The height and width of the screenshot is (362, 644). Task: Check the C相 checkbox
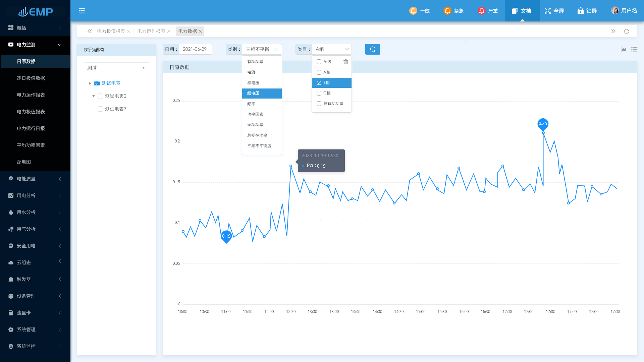point(319,93)
